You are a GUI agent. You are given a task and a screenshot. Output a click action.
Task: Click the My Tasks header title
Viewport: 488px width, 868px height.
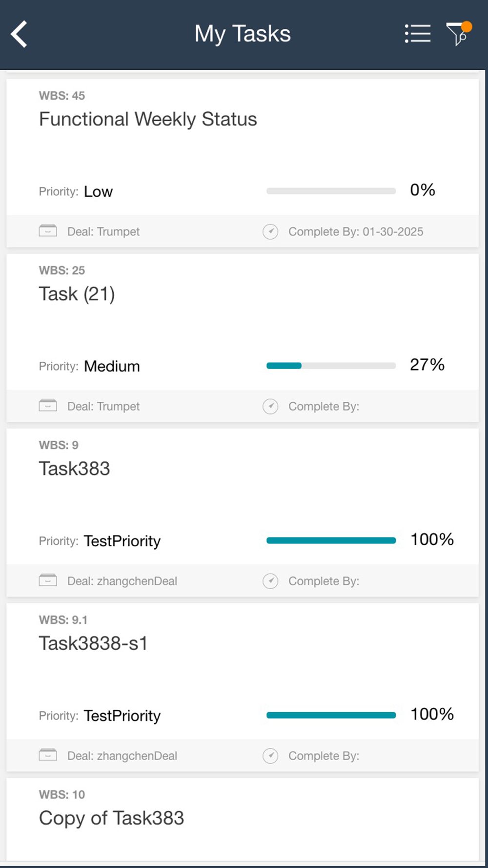243,34
